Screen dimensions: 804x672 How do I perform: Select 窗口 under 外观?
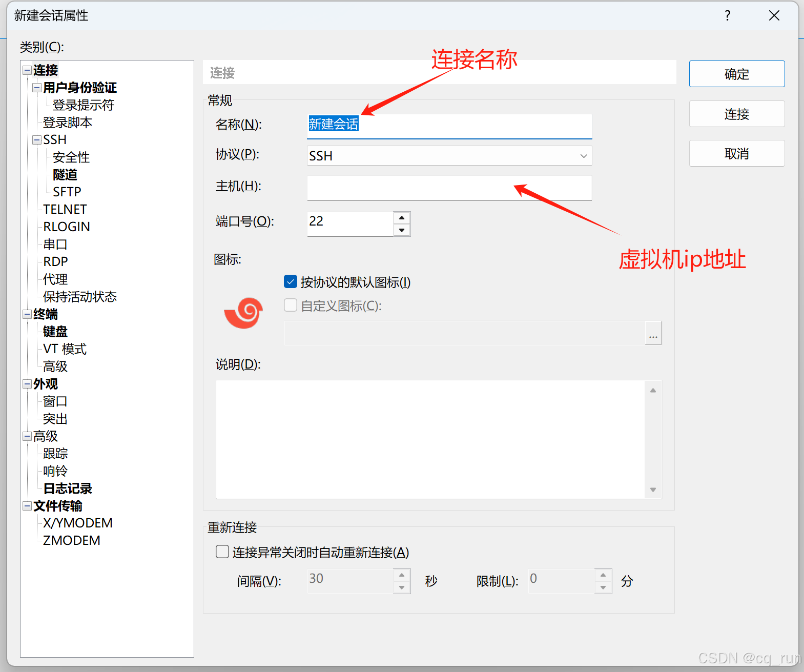[x=55, y=401]
